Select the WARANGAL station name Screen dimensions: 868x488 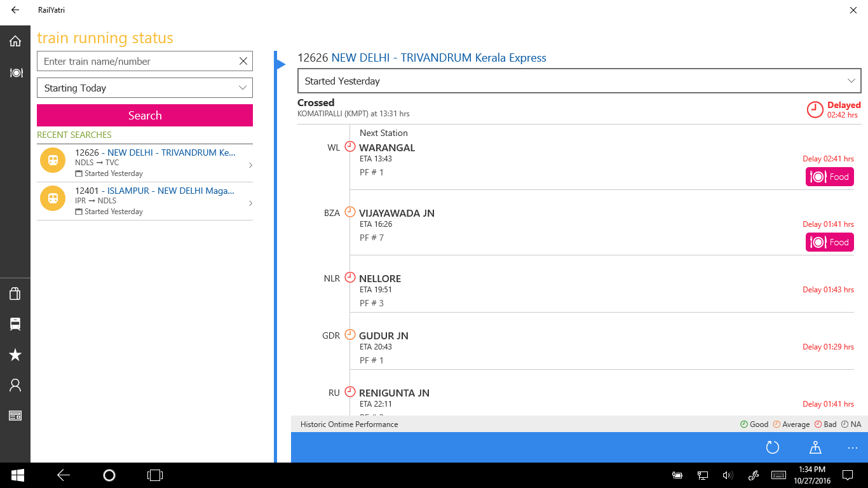tap(387, 147)
